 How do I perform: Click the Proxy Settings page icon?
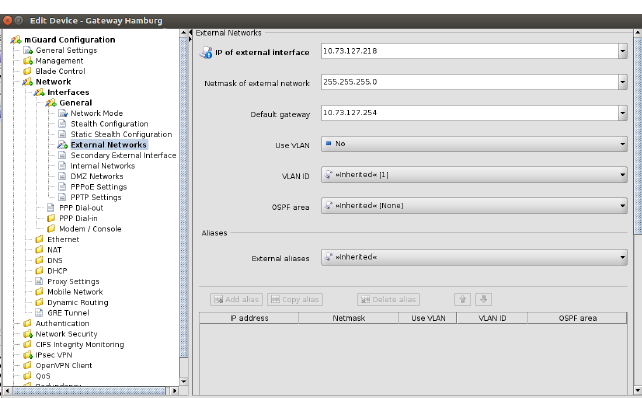[39, 281]
